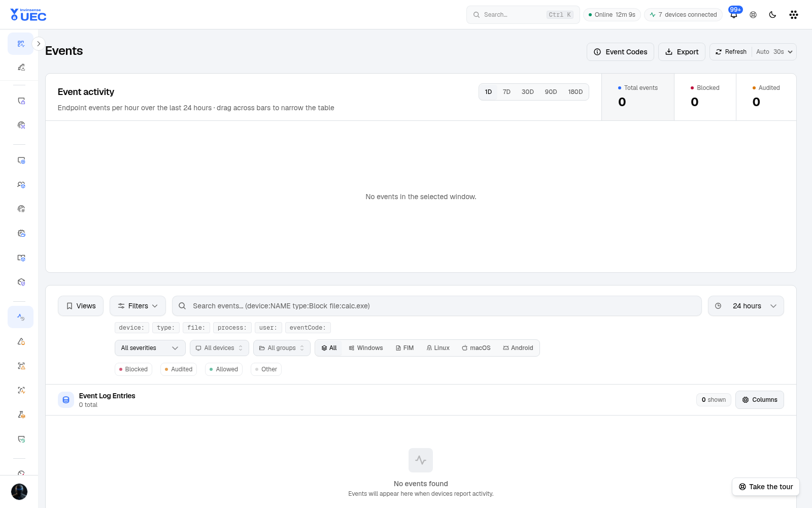This screenshot has width=812, height=508.
Task: Expand the sidebar with arrow button
Action: (x=39, y=44)
